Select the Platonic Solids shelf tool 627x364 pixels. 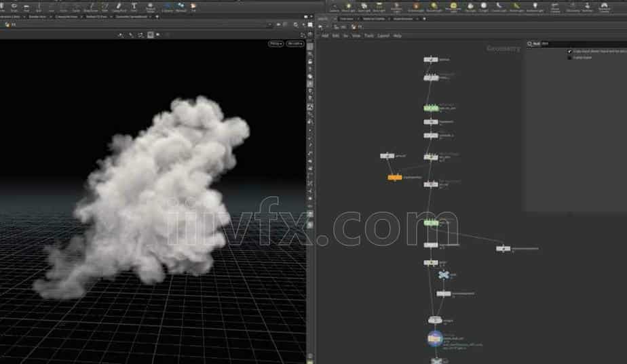(x=150, y=7)
